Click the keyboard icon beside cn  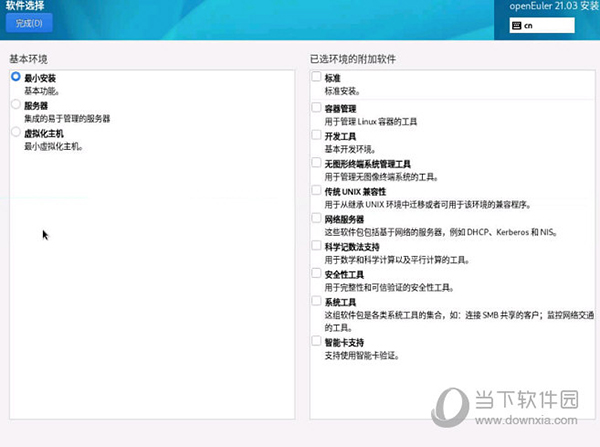pos(516,26)
